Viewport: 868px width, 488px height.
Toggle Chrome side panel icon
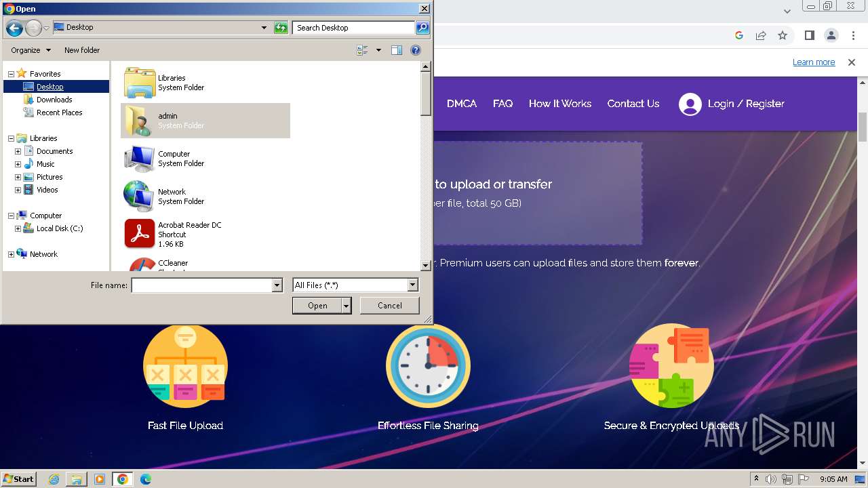(809, 35)
